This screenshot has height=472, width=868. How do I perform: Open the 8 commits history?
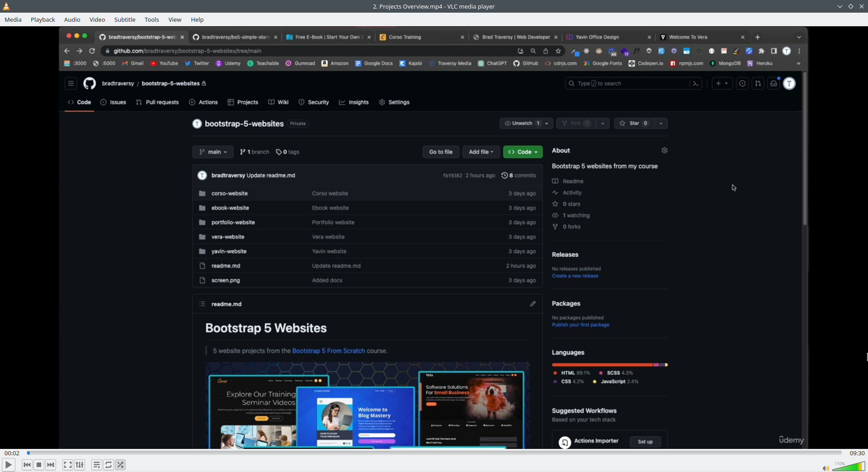click(x=519, y=176)
